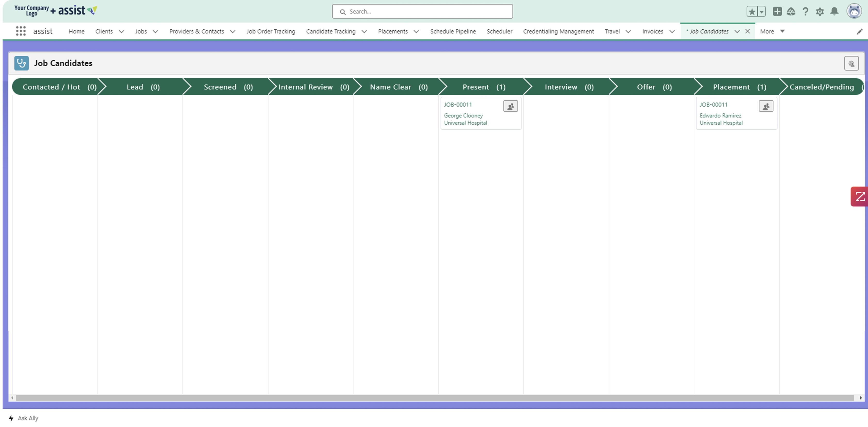Click the horizontal scrollbar track
868x427 pixels.
435,398
